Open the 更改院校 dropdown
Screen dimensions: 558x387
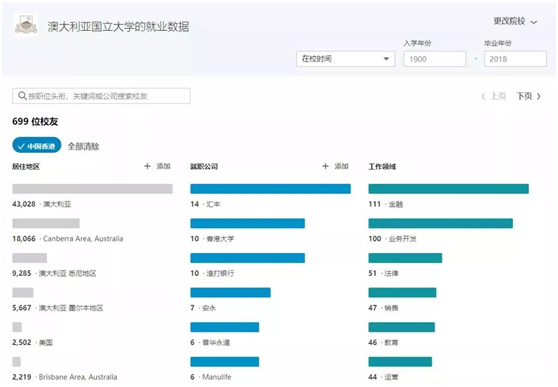coord(515,21)
